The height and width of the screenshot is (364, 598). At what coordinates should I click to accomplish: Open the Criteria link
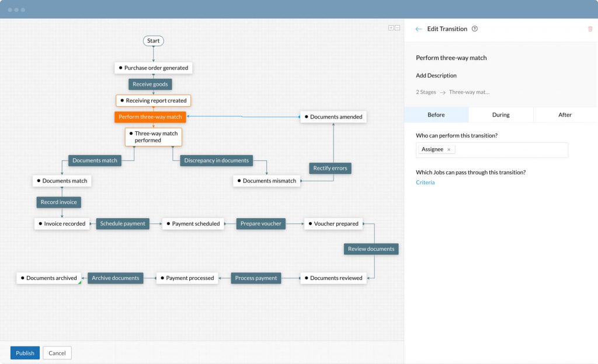tap(425, 183)
